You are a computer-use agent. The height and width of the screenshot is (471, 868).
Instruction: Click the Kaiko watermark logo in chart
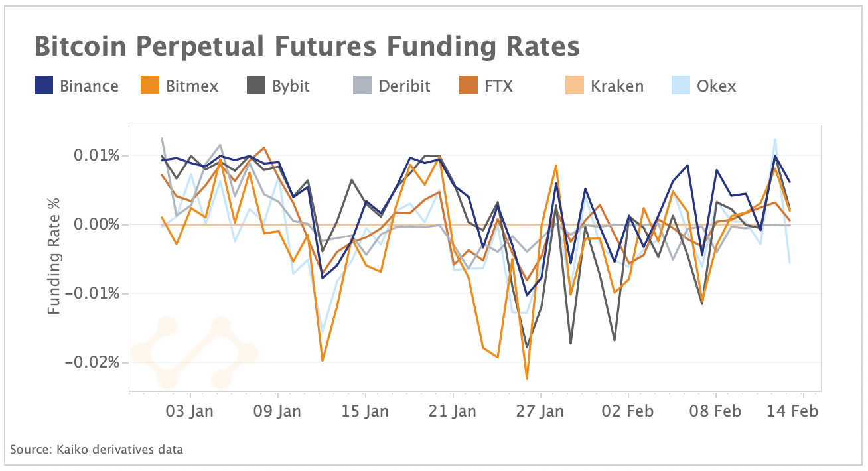(194, 352)
